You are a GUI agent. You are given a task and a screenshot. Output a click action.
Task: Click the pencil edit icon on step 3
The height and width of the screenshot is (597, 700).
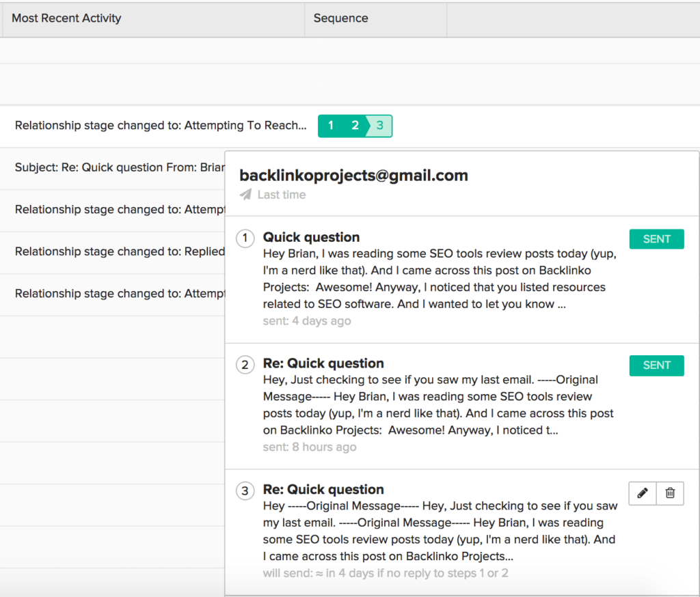642,493
